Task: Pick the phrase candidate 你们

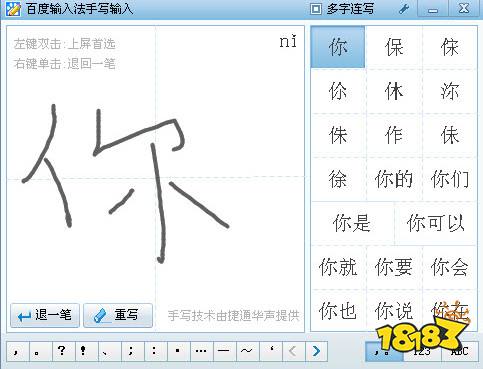Action: pos(449,179)
